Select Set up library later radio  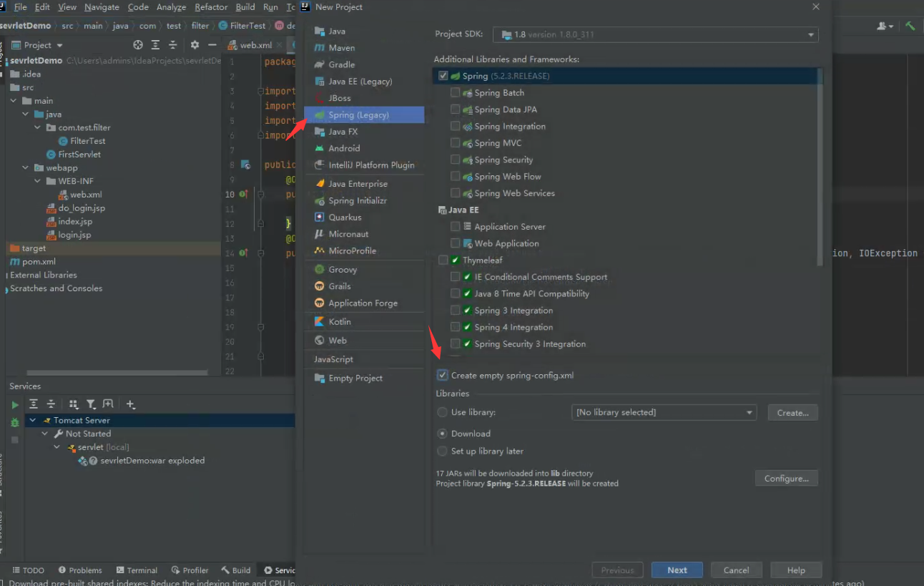tap(442, 451)
